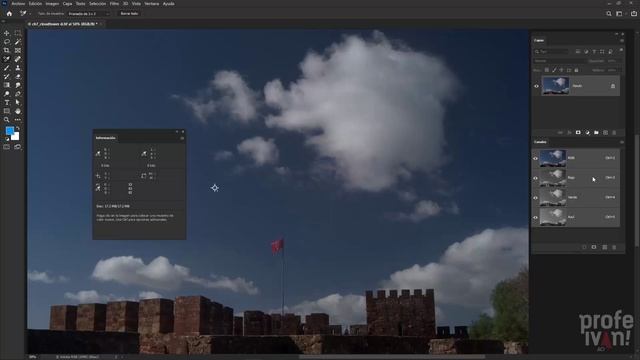Open the search icon at top right
This screenshot has width=640, height=360.
tap(609, 13)
